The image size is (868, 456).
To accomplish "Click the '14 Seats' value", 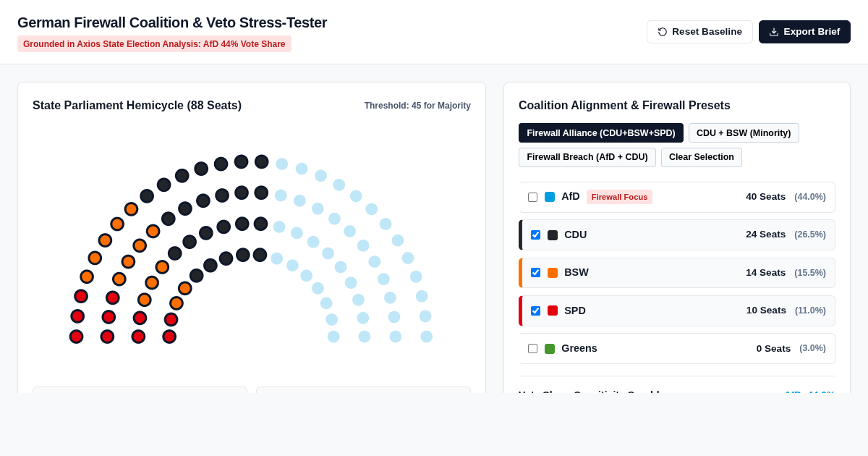I will (765, 273).
